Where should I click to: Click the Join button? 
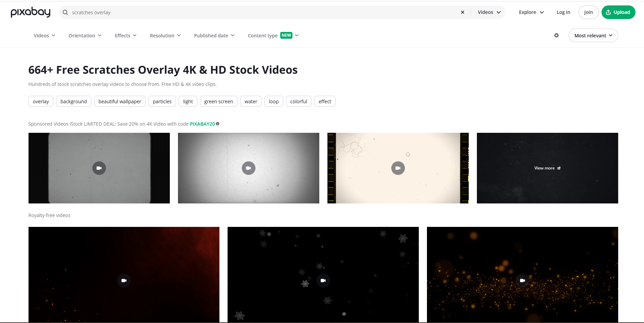[x=588, y=12]
